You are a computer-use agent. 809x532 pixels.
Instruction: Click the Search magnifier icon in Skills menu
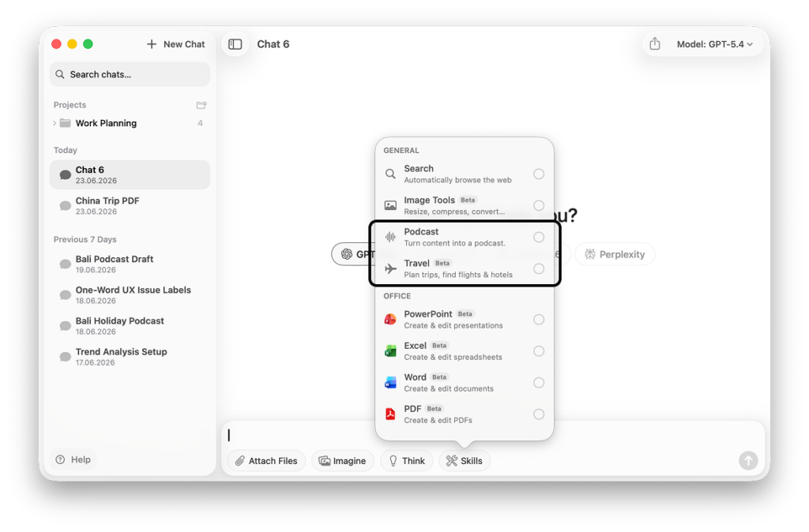pos(390,174)
